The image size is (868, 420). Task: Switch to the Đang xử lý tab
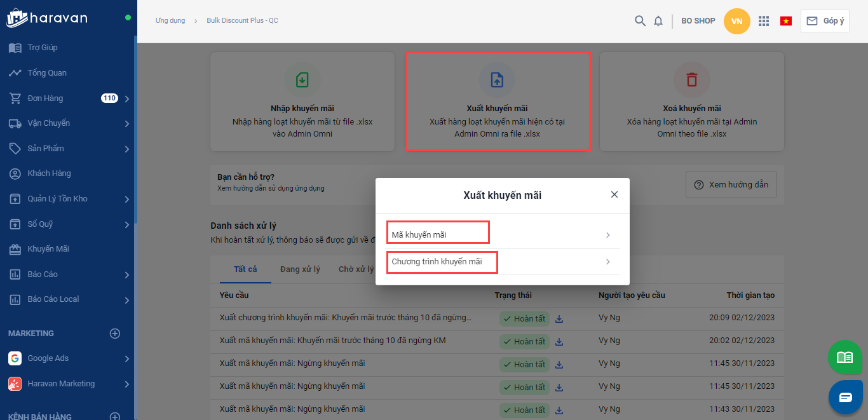[x=300, y=269]
